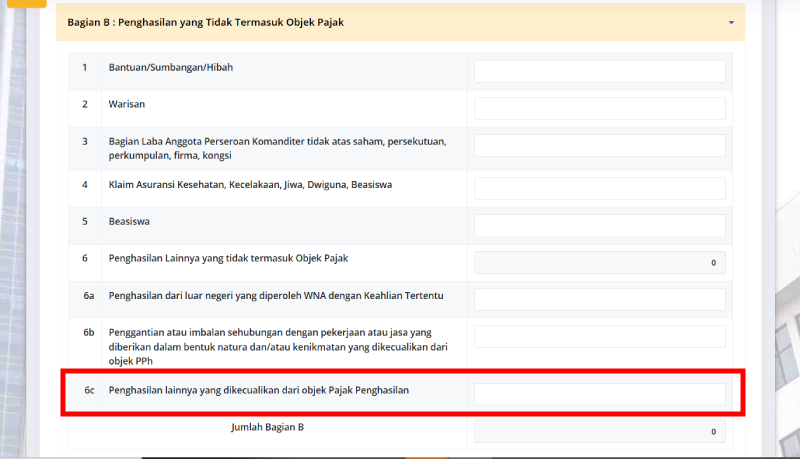Click the Bantuan/Sumbangan/Hibah input field
This screenshot has height=459, width=800.
pos(599,71)
